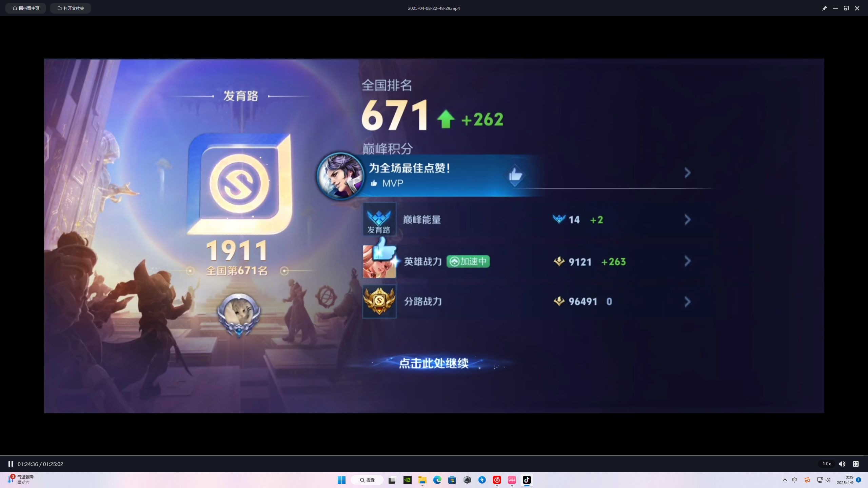Pause the video playback
Image resolution: width=868 pixels, height=488 pixels.
click(x=11, y=464)
